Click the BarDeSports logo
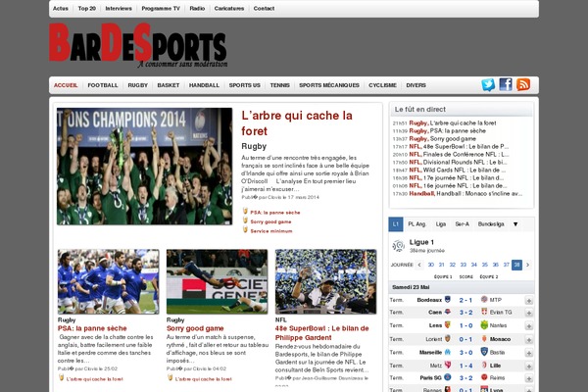 click(x=138, y=45)
